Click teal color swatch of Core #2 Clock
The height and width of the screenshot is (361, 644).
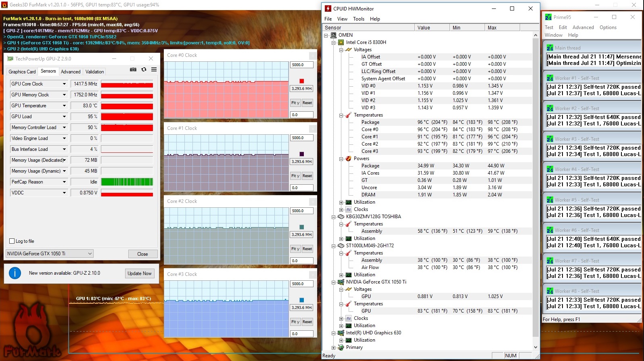click(x=301, y=227)
